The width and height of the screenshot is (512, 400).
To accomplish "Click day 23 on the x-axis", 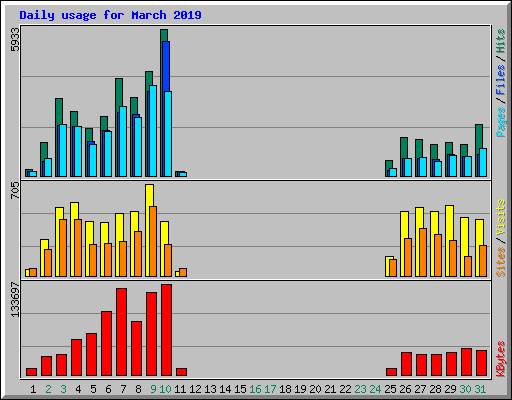I will click(360, 389).
